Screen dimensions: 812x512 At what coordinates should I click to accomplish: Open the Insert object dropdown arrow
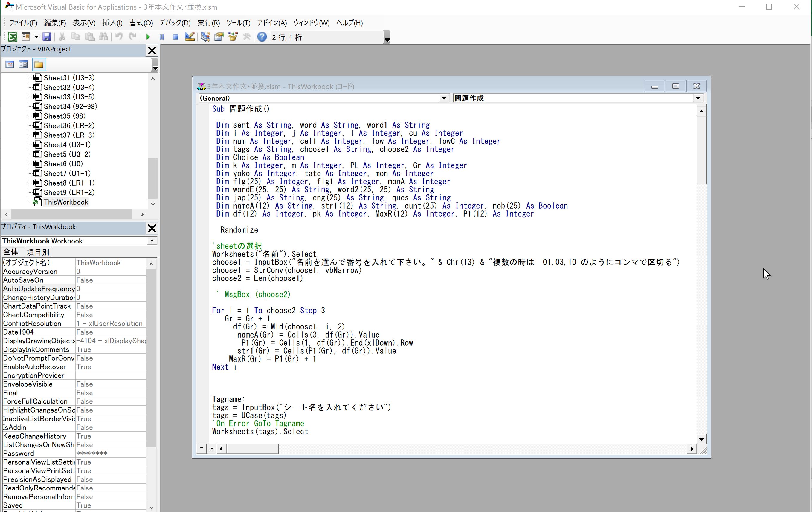(36, 37)
